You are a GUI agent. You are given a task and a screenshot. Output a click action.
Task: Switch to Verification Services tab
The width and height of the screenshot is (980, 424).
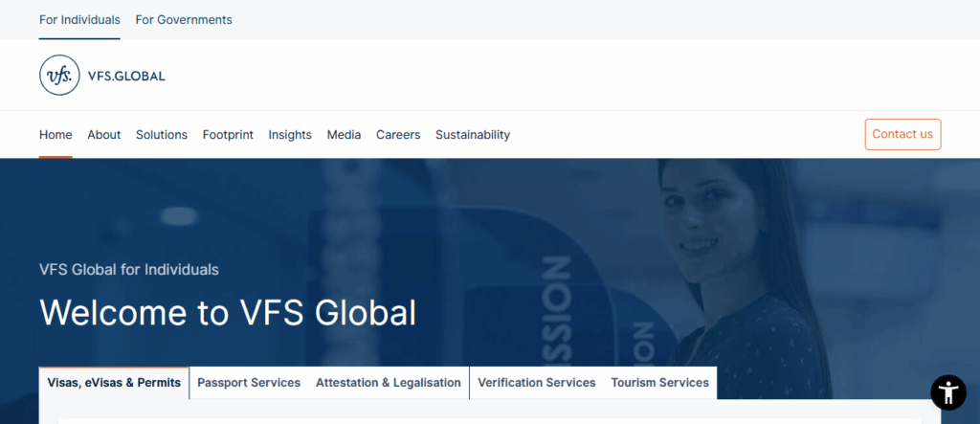[x=536, y=383]
